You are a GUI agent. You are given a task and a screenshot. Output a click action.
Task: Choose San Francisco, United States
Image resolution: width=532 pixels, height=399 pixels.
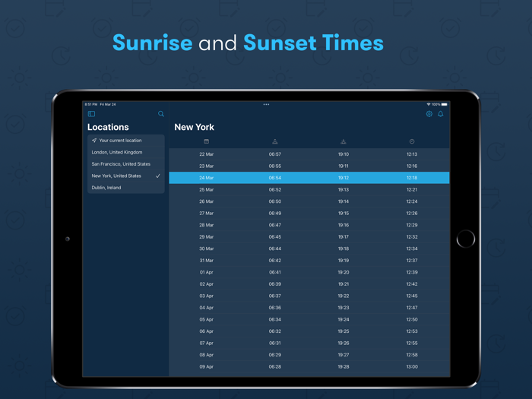pos(126,164)
